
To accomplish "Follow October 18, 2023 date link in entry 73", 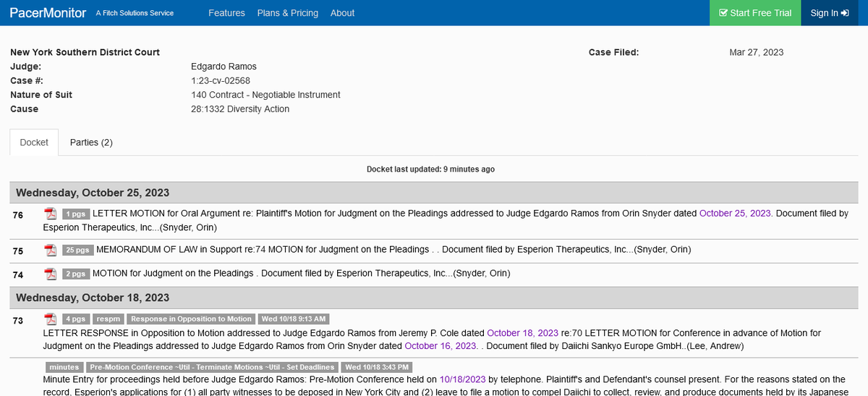I will pyautogui.click(x=522, y=333).
